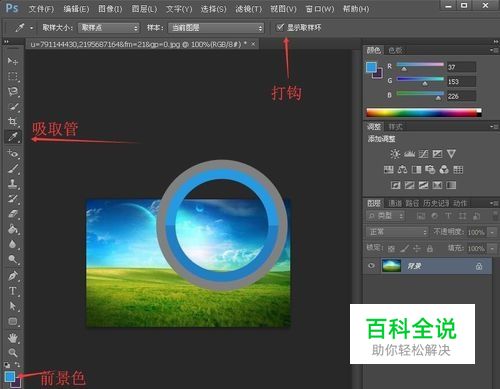Add a Vibrance adjustment
Screen dimensions: 500x389
click(x=451, y=154)
